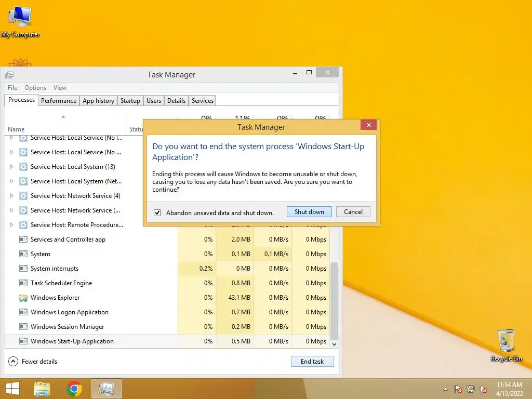532x399 pixels.
Task: Close the Task Manager confirmation dialog
Action: pyautogui.click(x=369, y=125)
